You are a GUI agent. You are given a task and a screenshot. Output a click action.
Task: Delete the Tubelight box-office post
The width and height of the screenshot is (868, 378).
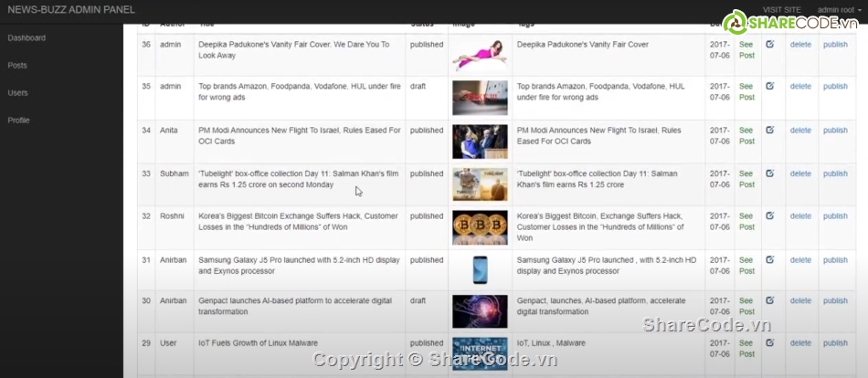point(800,173)
